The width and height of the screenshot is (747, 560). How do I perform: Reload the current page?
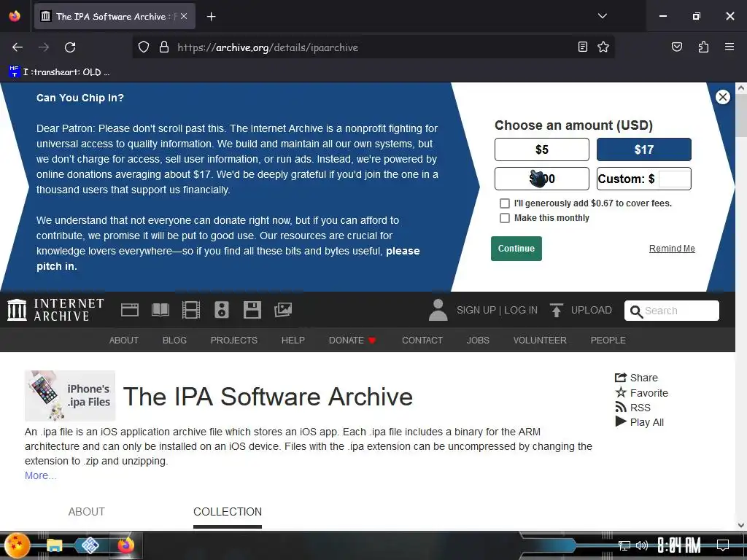point(70,47)
